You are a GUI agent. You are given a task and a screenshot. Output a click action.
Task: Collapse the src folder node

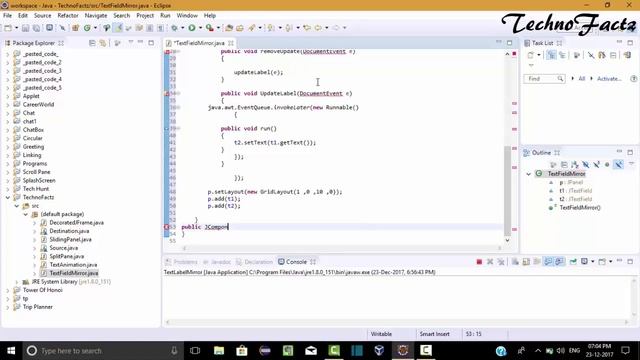coord(17,206)
